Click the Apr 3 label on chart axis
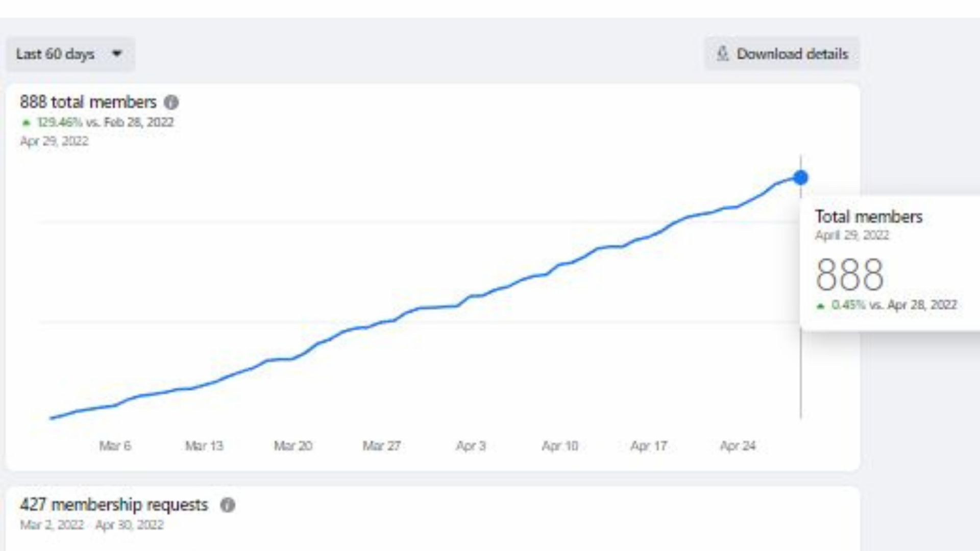The width and height of the screenshot is (980, 551). (471, 446)
